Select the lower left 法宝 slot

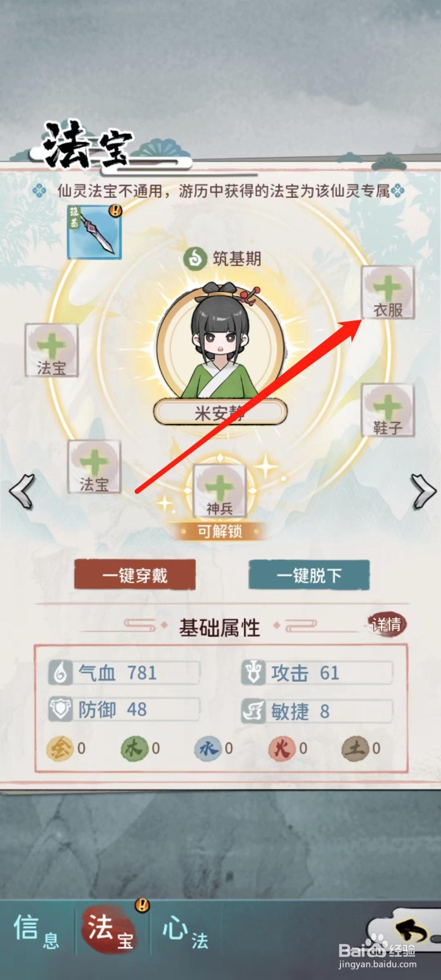94,466
